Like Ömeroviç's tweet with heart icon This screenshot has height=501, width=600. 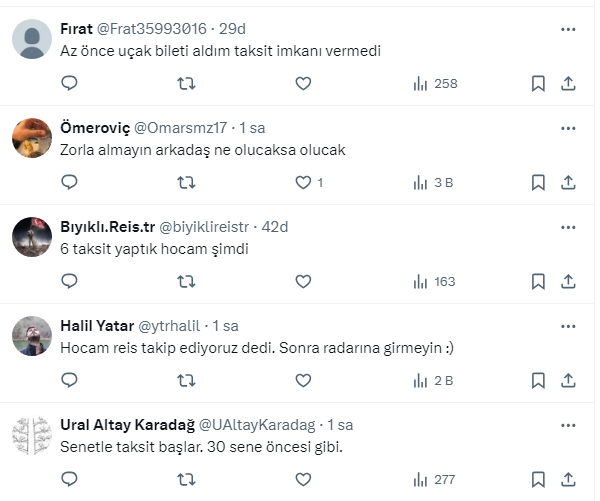pos(304,183)
